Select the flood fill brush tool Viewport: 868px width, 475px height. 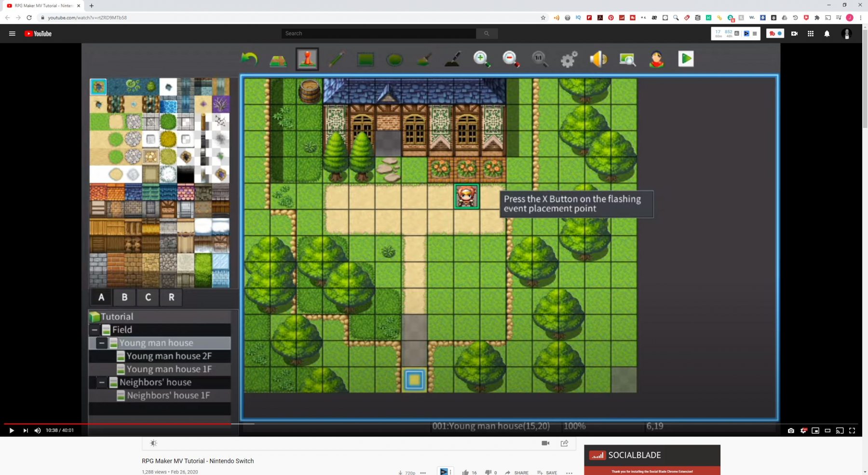pos(423,59)
